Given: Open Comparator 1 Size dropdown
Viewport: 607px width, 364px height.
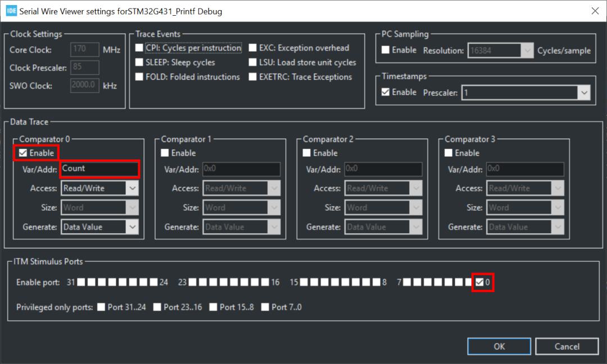Looking at the screenshot, I should tap(242, 207).
